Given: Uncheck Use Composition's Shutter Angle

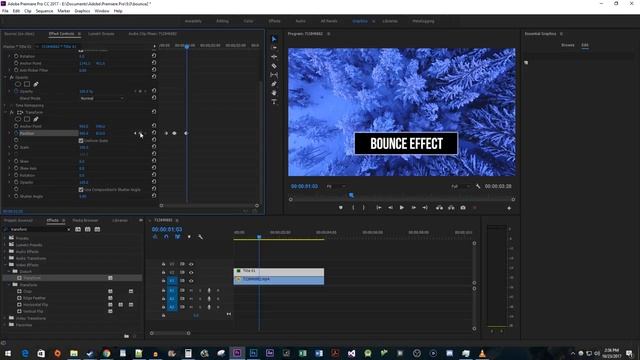Looking at the screenshot, I should [x=81, y=189].
